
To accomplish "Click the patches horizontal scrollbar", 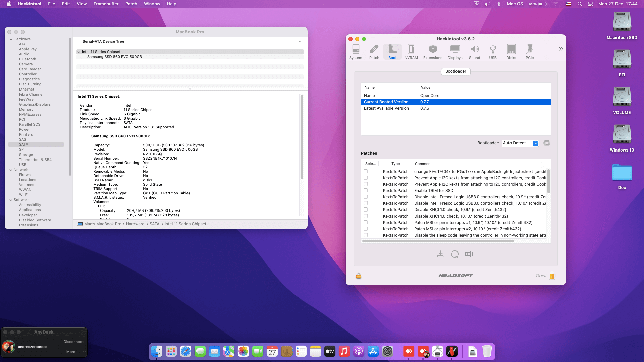I will click(x=438, y=241).
